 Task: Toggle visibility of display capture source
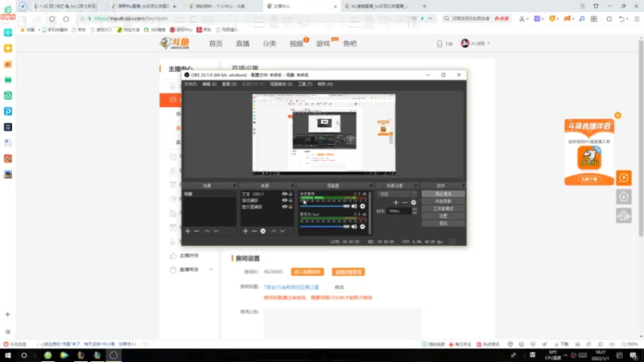pyautogui.click(x=284, y=207)
